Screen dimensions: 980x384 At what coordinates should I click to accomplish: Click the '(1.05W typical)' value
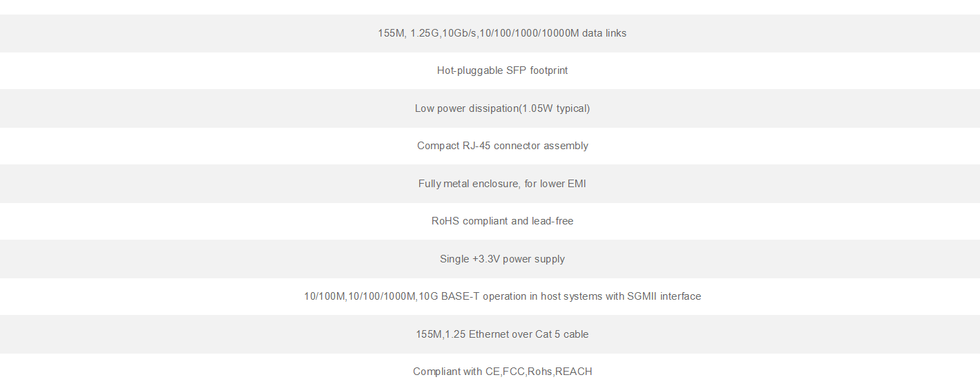[555, 108]
